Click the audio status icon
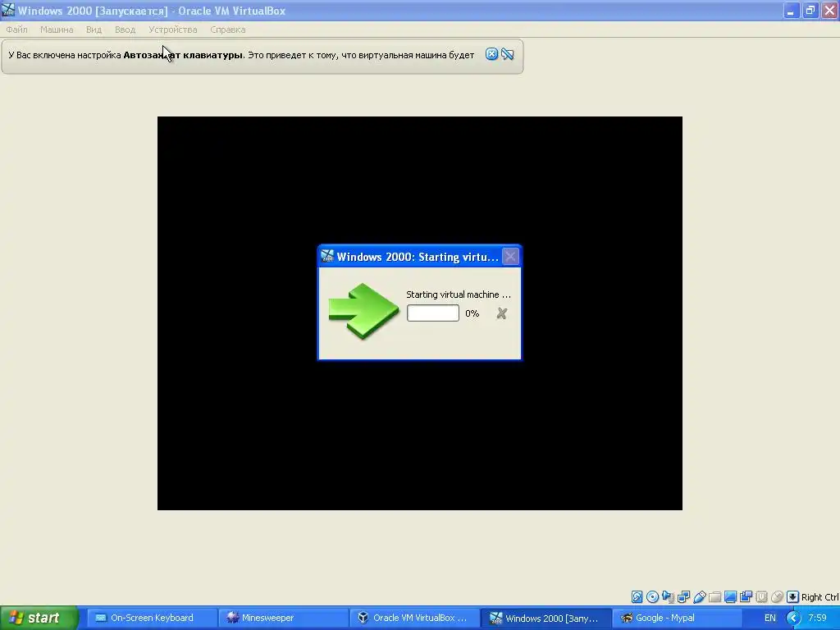 (x=668, y=597)
